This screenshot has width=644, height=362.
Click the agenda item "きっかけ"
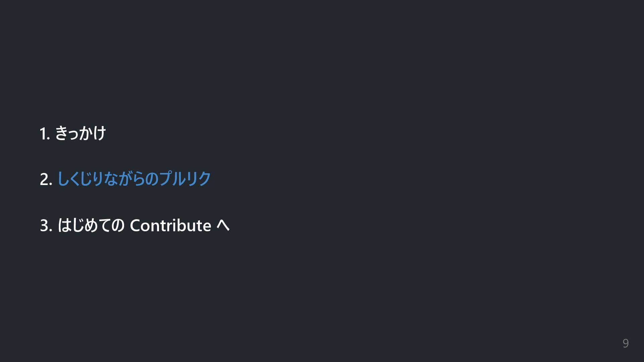[80, 133]
